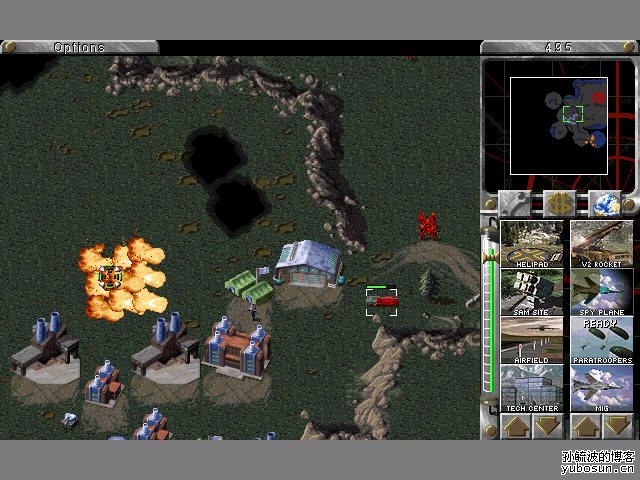Select the red infantry squad on the ridge
The image size is (640, 480).
[428, 225]
